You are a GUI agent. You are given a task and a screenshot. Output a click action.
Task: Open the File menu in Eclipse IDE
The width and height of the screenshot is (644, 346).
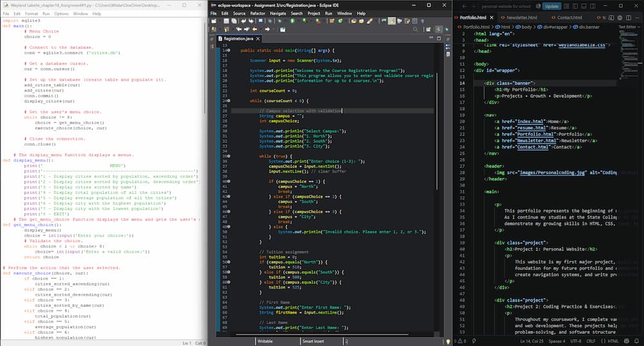[213, 13]
